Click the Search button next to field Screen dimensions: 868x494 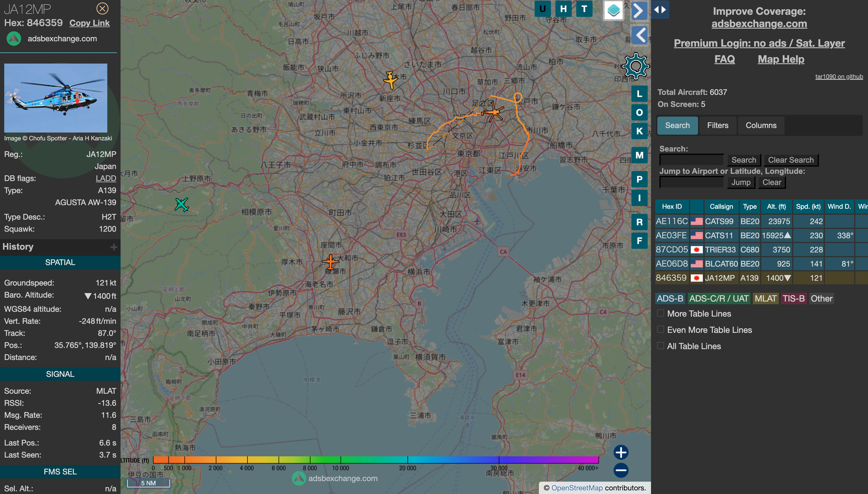(744, 160)
